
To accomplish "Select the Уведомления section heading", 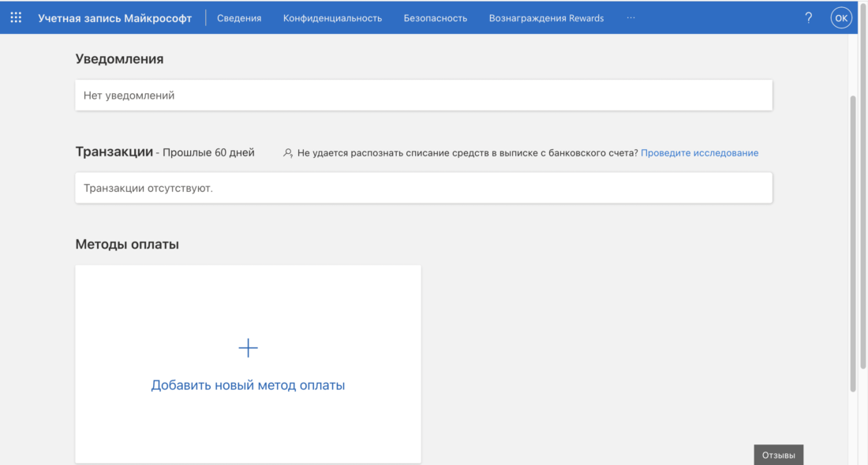I will tap(118, 58).
